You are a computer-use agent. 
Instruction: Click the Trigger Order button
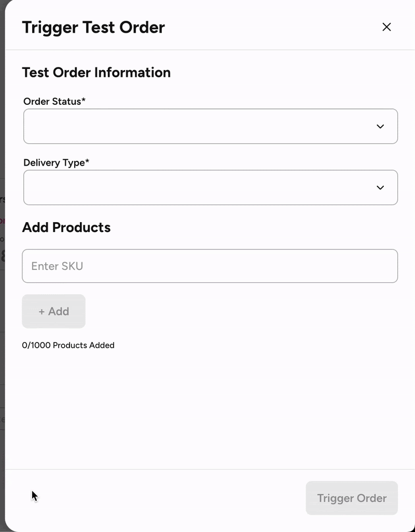(352, 498)
